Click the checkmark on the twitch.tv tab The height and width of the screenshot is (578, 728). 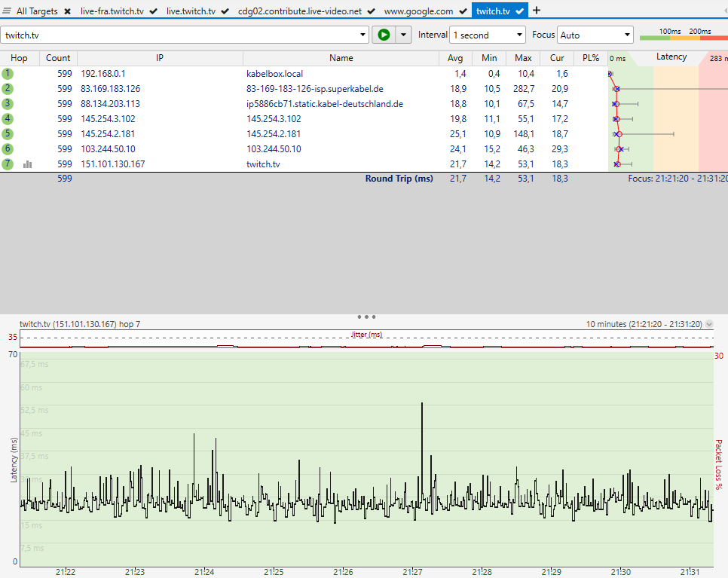pyautogui.click(x=520, y=11)
